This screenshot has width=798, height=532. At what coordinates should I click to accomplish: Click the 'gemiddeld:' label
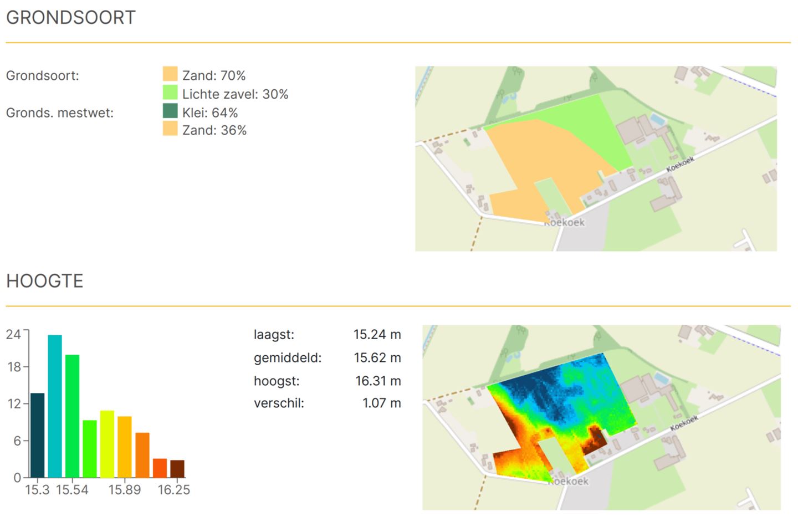288,358
